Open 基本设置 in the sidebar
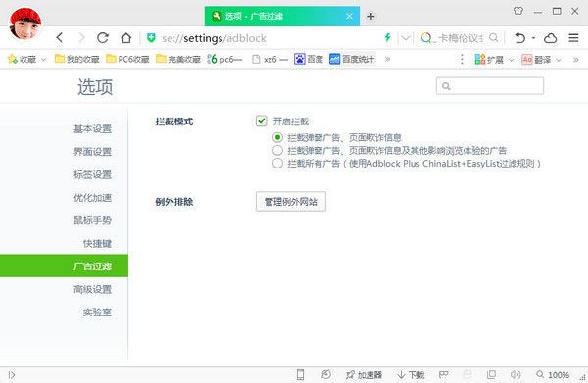588x383 pixels. pos(93,129)
